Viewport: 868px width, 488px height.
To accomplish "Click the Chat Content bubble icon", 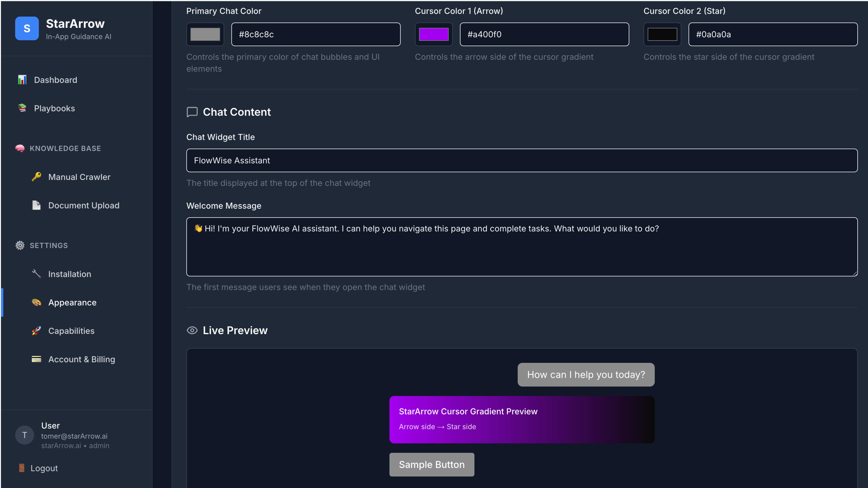I will [192, 112].
